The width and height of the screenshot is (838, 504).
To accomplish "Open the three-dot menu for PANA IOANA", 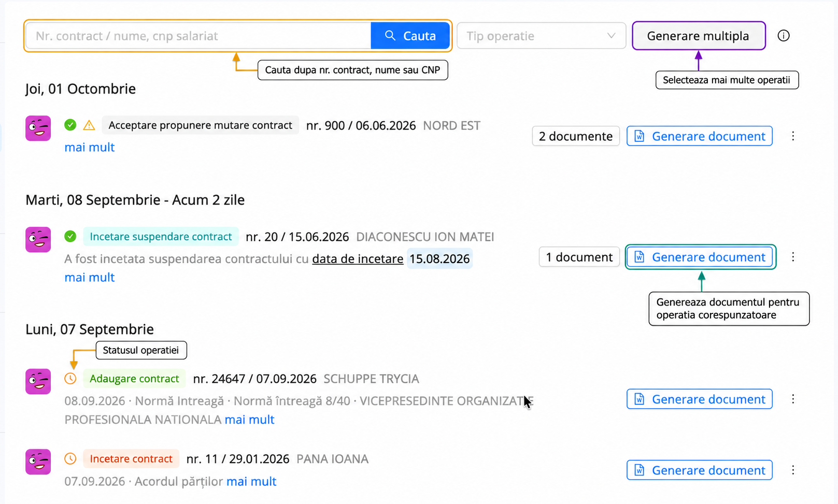I will (793, 470).
